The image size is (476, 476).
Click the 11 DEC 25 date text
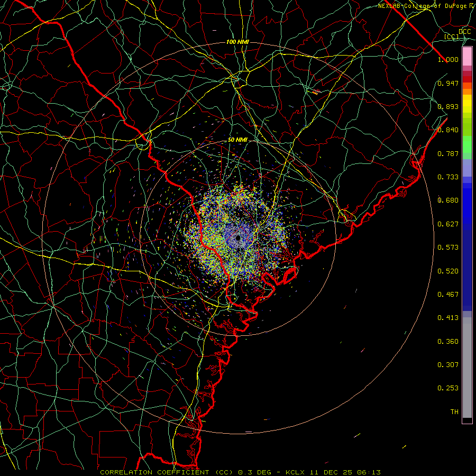pyautogui.click(x=330, y=472)
